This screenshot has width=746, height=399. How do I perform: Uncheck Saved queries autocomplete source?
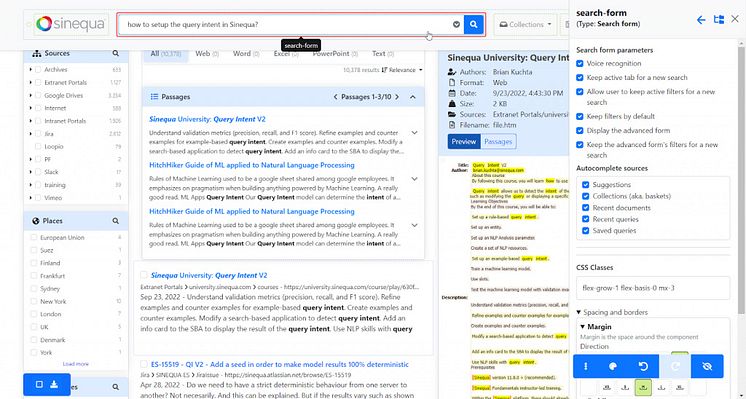tap(586, 231)
